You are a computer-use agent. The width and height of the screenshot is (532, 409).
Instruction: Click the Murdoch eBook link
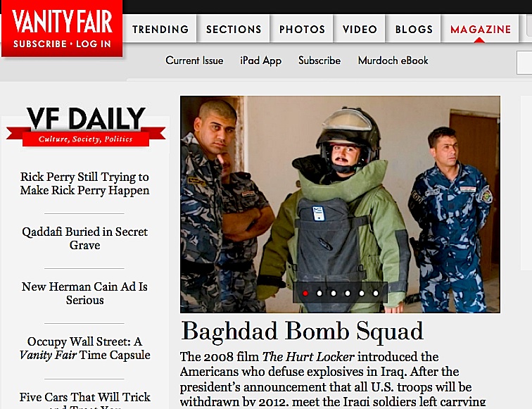[393, 61]
